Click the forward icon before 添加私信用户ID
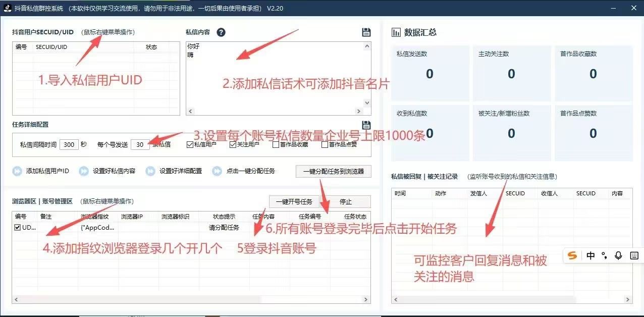 (x=17, y=171)
